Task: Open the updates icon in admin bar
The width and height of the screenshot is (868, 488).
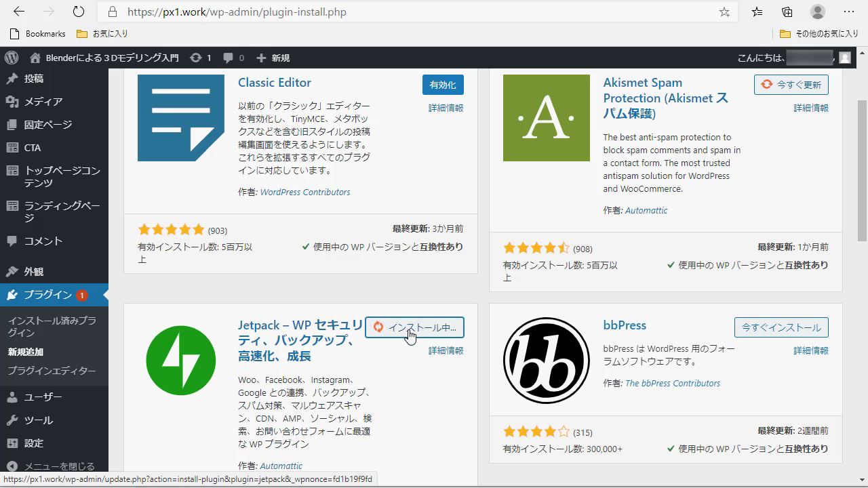Action: pyautogui.click(x=197, y=58)
